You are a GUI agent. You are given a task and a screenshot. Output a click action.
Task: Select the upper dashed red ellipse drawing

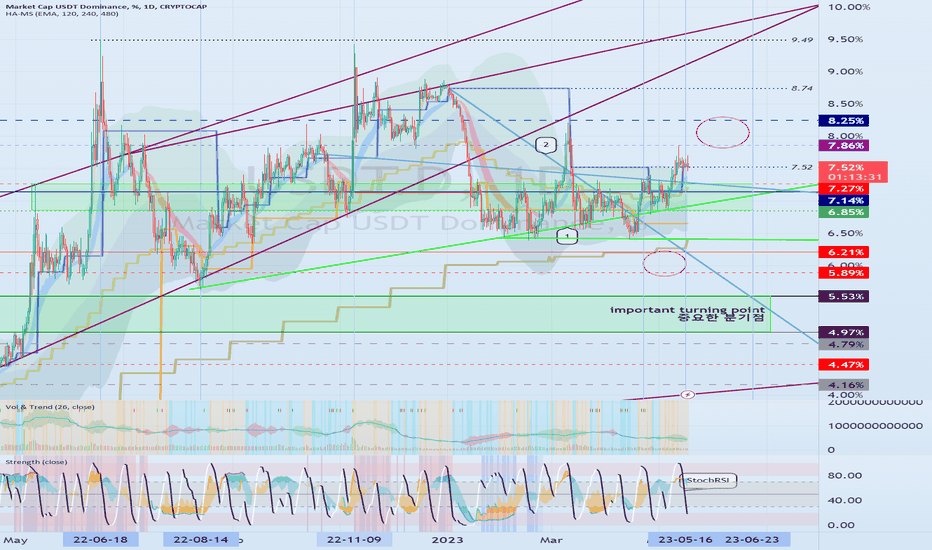(723, 132)
